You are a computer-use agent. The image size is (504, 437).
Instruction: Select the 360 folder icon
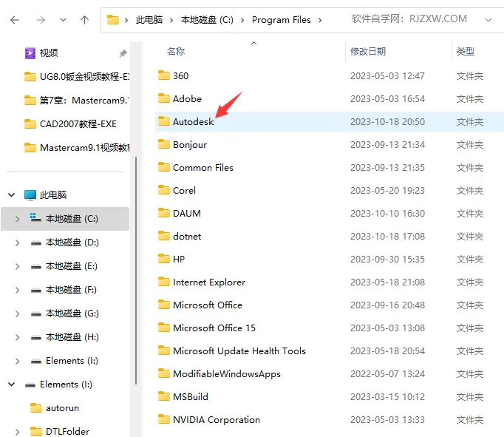tap(163, 75)
